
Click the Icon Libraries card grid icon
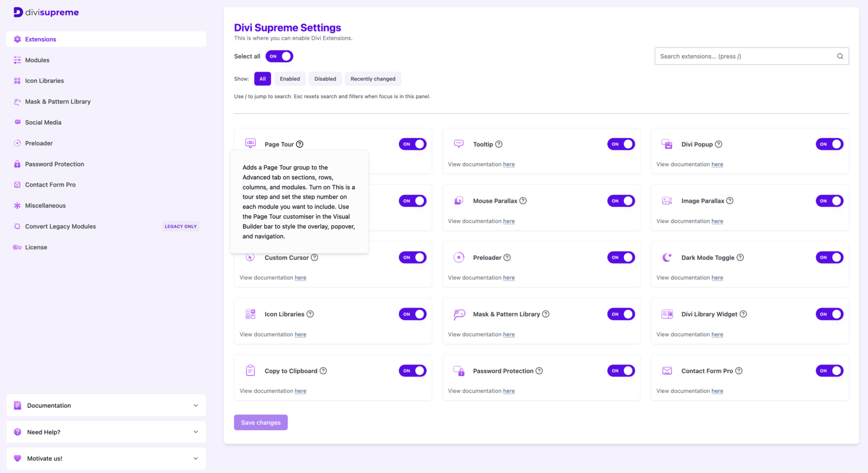[x=250, y=314]
